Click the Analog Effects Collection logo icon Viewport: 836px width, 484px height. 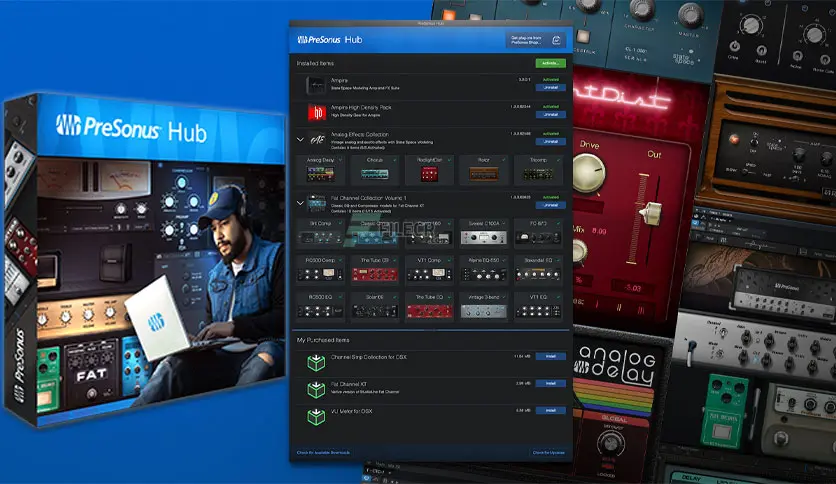tap(316, 140)
